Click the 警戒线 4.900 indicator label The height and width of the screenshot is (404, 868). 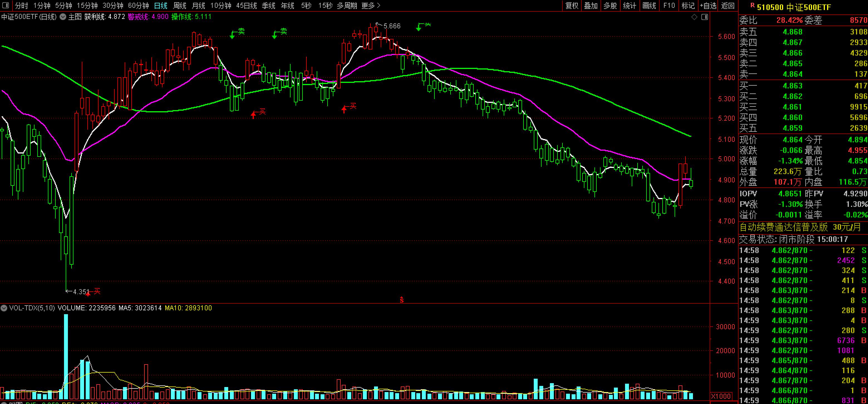tap(148, 17)
